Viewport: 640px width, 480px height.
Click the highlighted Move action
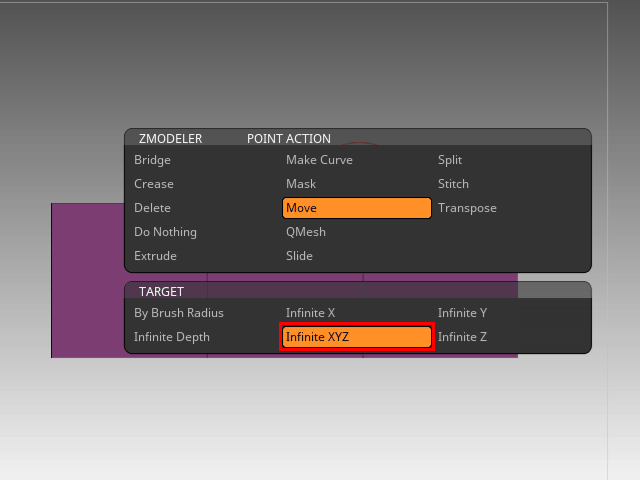tap(357, 208)
